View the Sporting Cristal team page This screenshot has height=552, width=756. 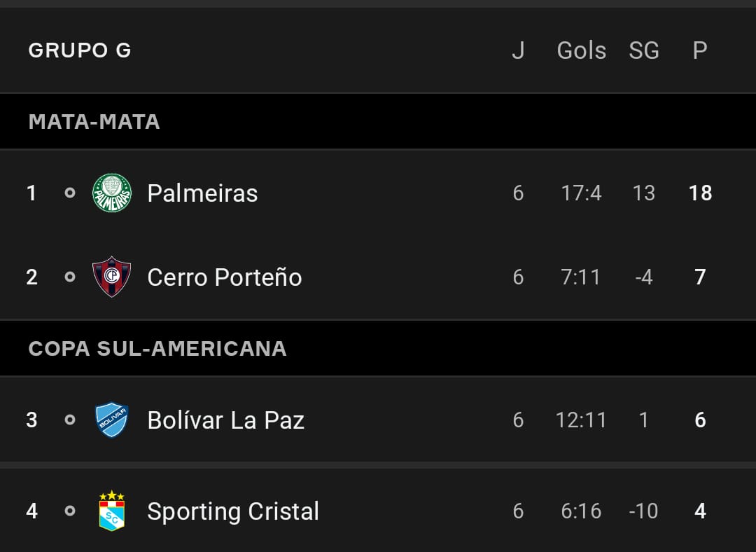tap(233, 511)
